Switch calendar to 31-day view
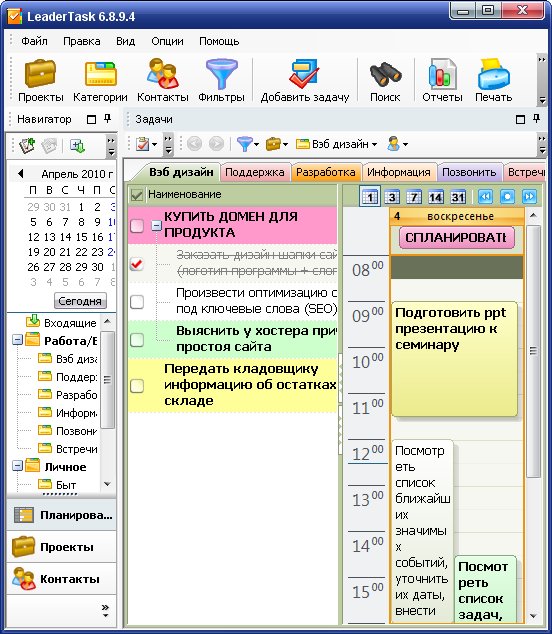 point(457,197)
